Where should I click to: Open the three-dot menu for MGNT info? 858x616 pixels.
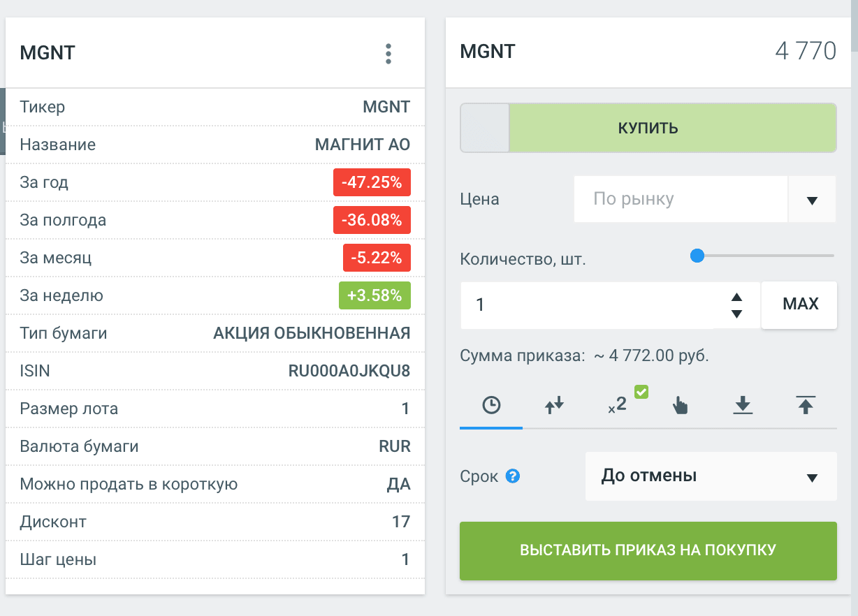click(x=388, y=54)
